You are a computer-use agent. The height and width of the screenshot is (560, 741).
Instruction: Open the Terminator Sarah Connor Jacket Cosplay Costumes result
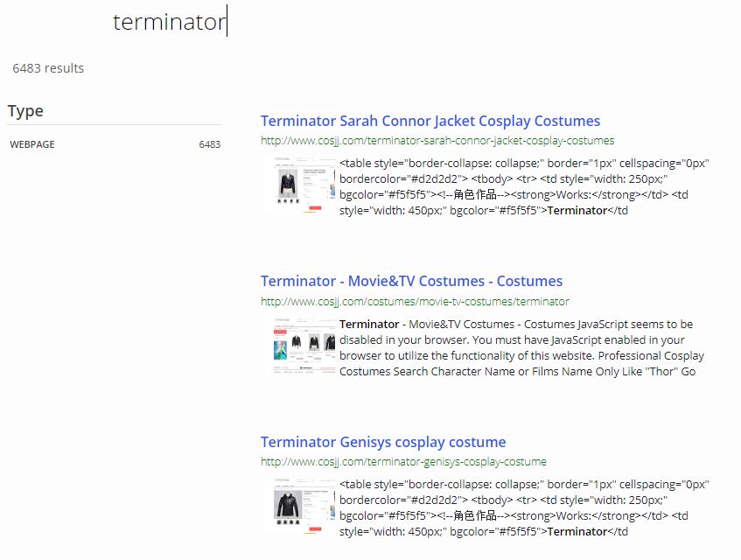tap(429, 120)
